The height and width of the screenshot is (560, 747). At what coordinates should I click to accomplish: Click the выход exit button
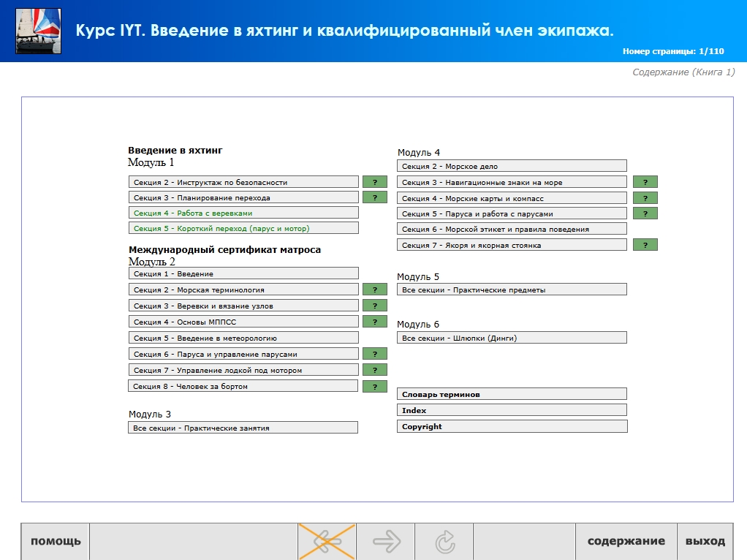705,542
